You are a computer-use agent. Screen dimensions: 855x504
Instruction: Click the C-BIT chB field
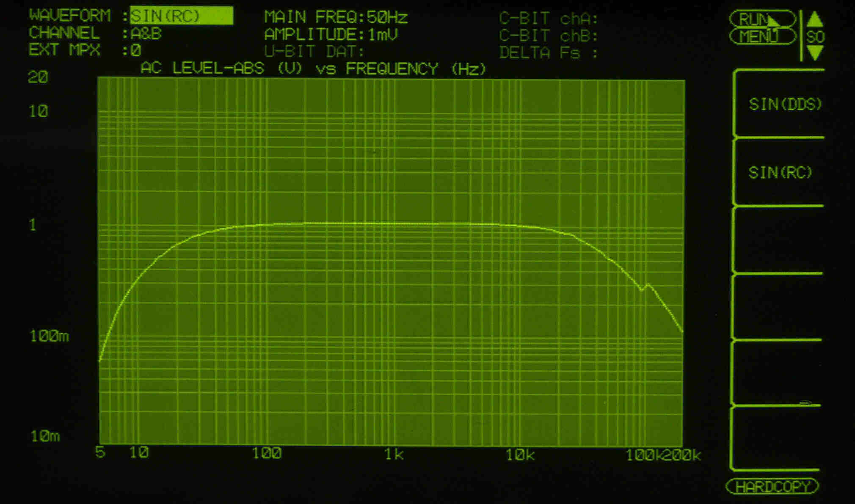548,36
